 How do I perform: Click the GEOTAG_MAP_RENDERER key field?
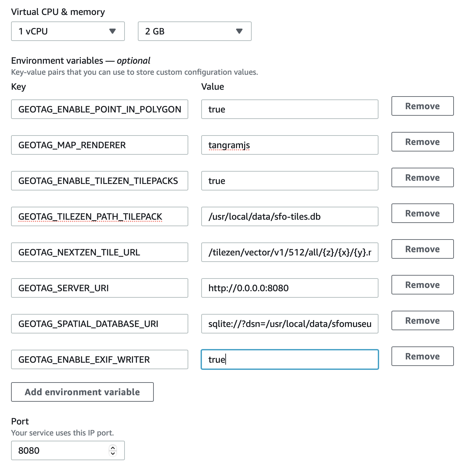tap(99, 145)
